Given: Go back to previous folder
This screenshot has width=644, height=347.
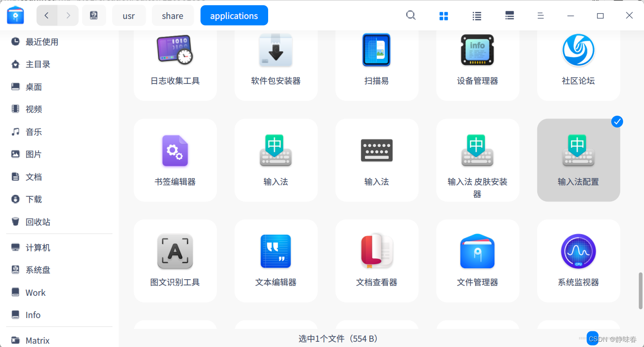Looking at the screenshot, I should (47, 15).
